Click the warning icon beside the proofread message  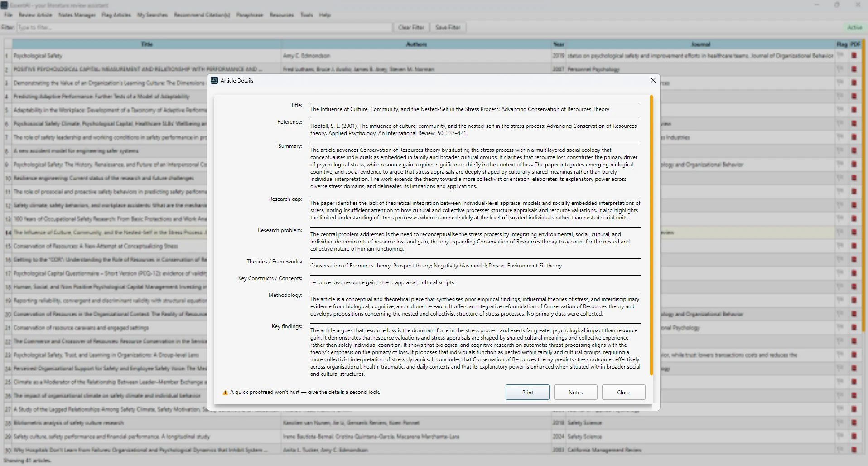225,393
